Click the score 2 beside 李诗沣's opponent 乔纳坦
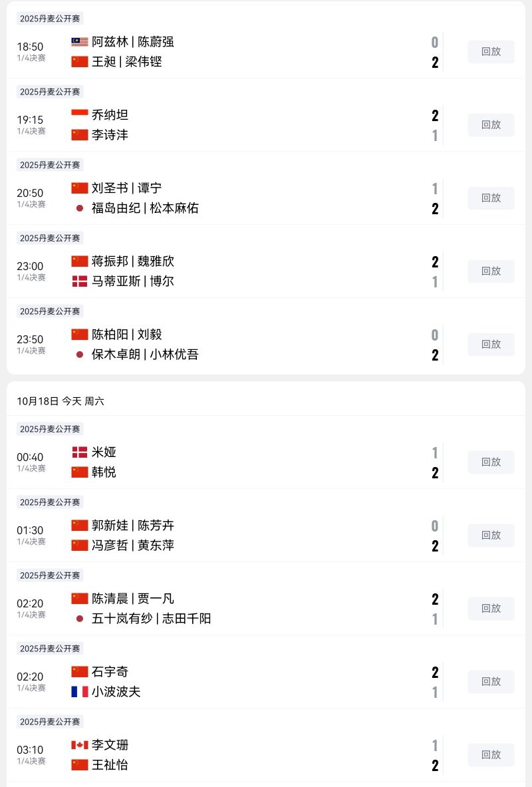The image size is (532, 787). tap(435, 116)
